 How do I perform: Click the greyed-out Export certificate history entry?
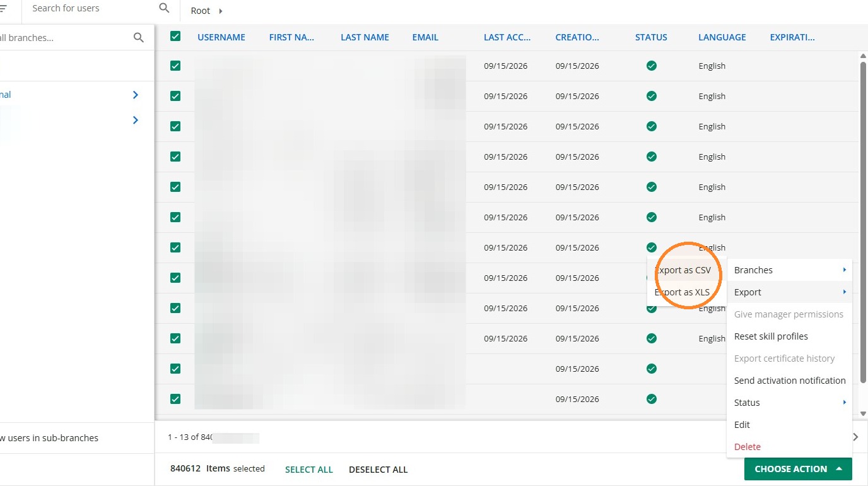tap(784, 359)
